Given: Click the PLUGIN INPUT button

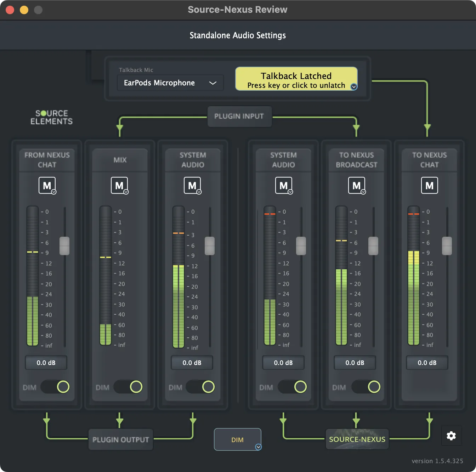Looking at the screenshot, I should (x=239, y=116).
